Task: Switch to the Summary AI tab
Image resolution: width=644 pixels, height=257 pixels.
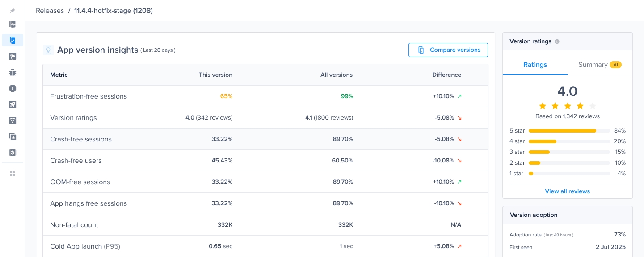Action: [599, 65]
